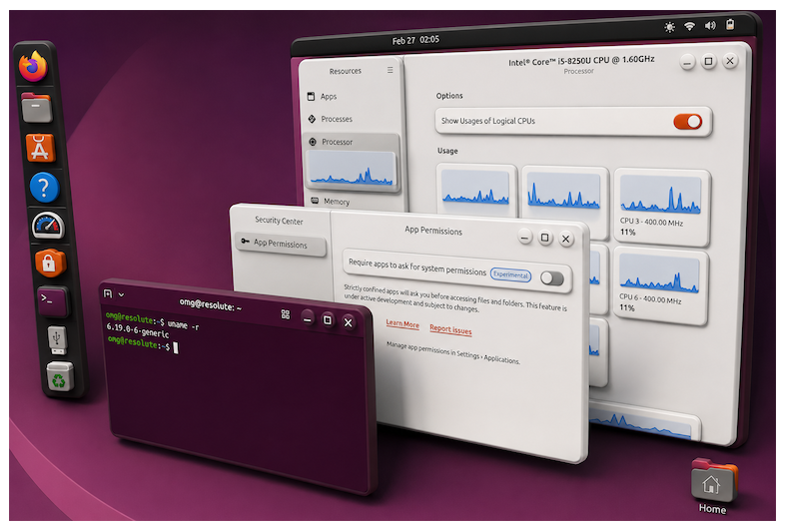Click the Learn More link

click(402, 323)
